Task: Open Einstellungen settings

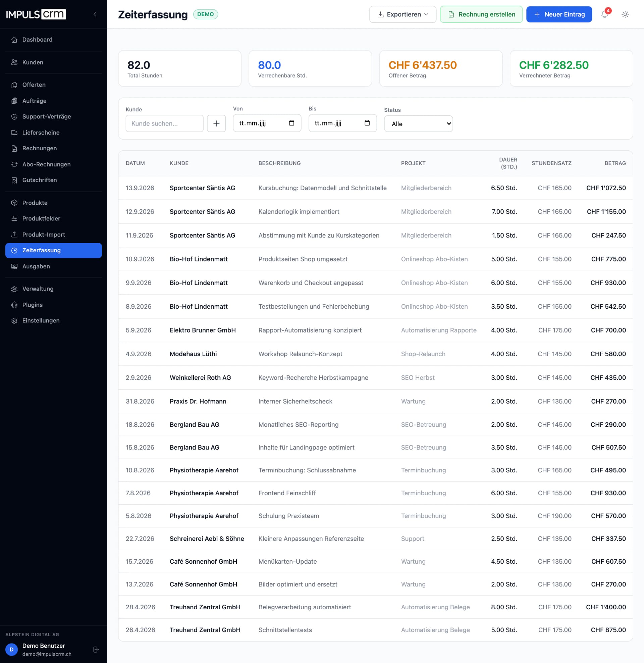Action: 53,321
